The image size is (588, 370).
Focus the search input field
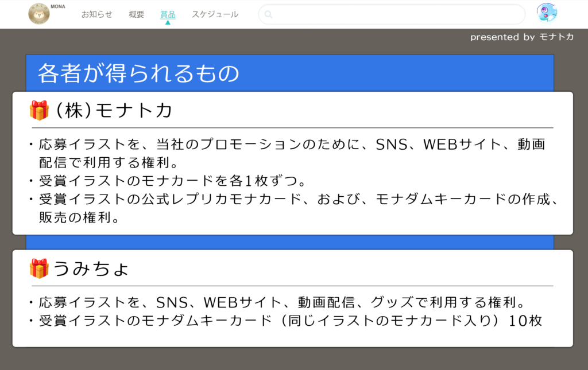[392, 14]
